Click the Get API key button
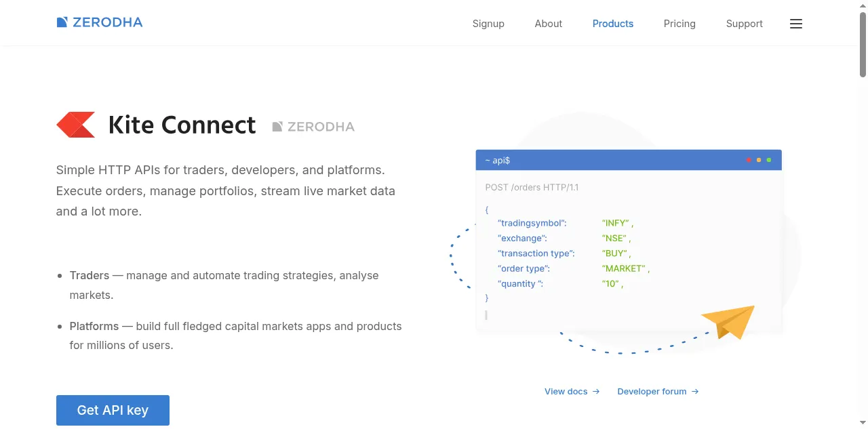This screenshot has width=868, height=429. pos(113,410)
